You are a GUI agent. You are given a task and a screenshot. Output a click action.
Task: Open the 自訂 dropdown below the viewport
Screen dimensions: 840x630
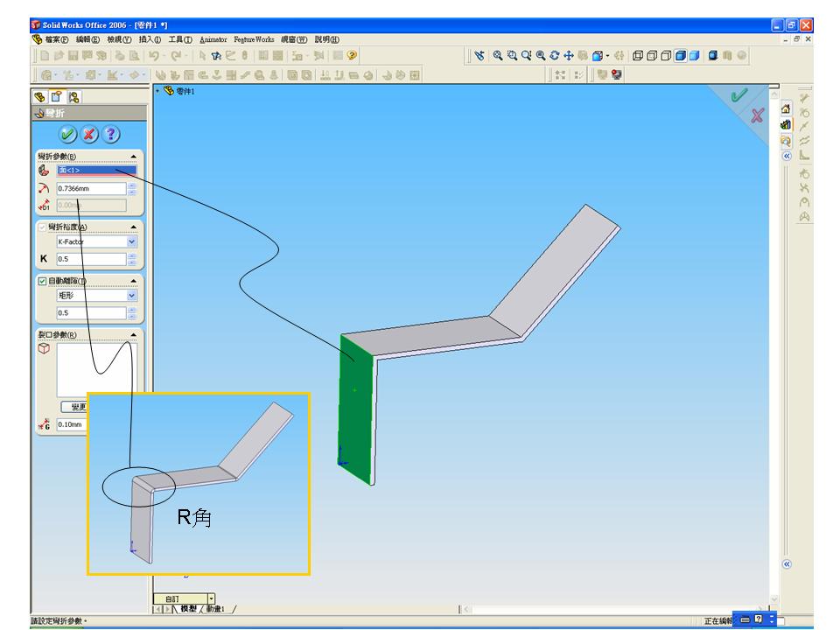212,598
